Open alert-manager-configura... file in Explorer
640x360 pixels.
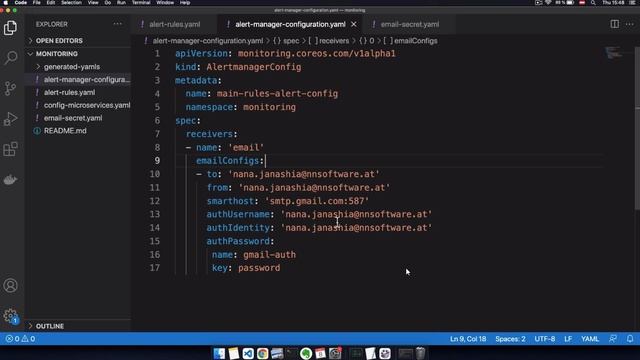pyautogui.click(x=78, y=80)
